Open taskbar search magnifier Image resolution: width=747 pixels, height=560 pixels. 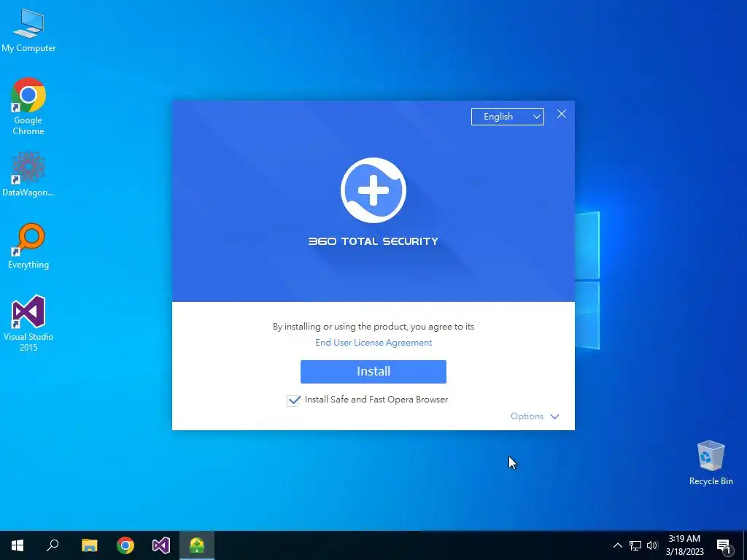(x=53, y=545)
